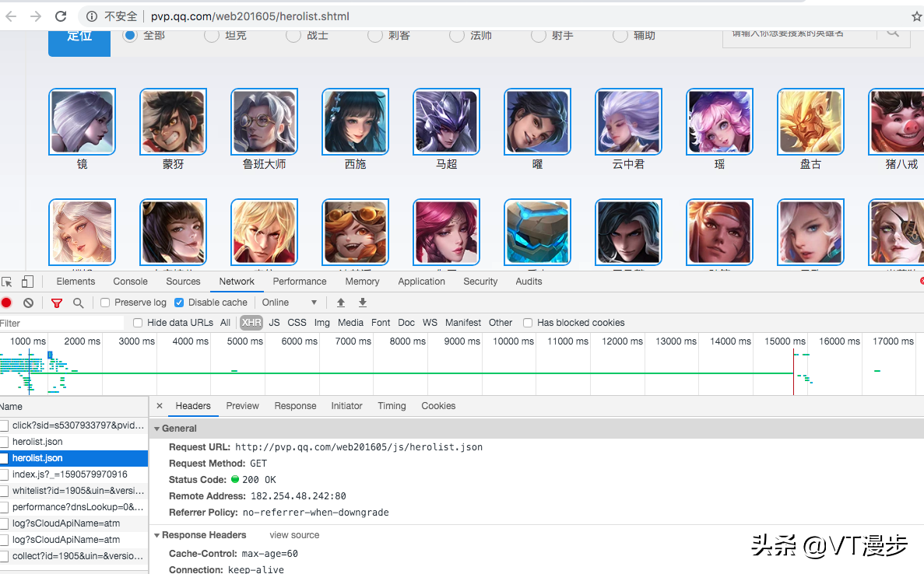
Task: Toggle the network filter funnel icon
Action: tap(57, 303)
